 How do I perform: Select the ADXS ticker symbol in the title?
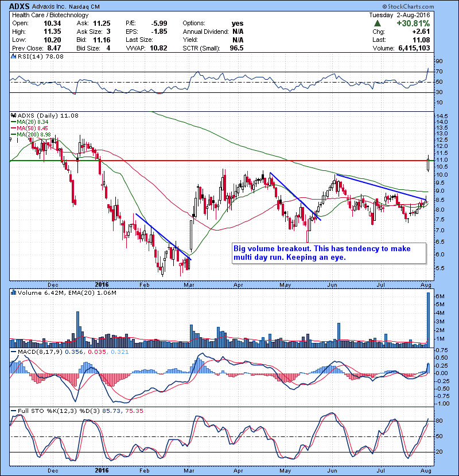click(x=20, y=6)
